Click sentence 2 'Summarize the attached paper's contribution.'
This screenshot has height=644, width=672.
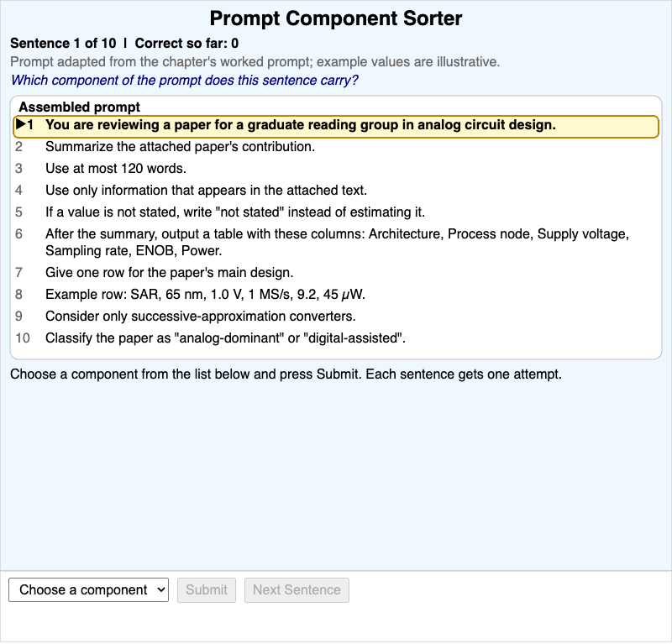click(x=180, y=147)
